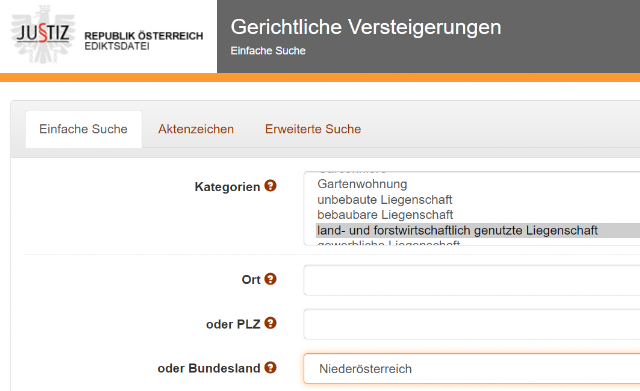Open help icon next to oder Bundesland
Image resolution: width=640 pixels, height=391 pixels.
pyautogui.click(x=270, y=367)
